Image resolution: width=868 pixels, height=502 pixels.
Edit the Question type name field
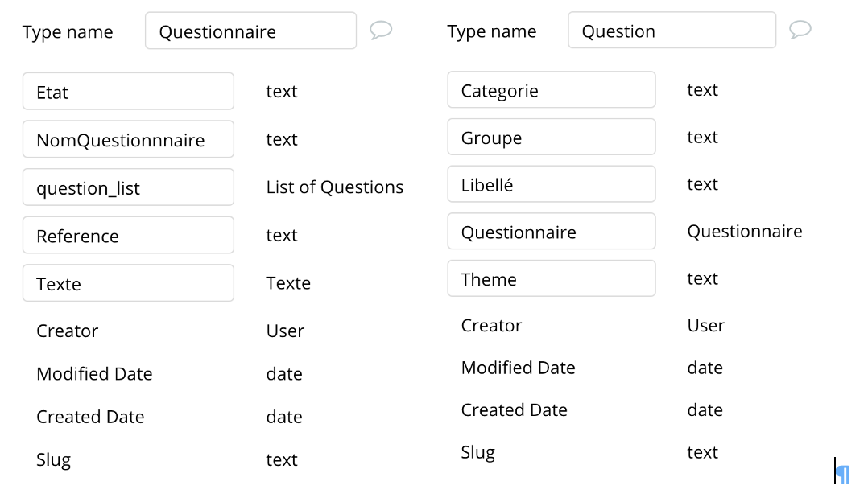click(x=672, y=31)
